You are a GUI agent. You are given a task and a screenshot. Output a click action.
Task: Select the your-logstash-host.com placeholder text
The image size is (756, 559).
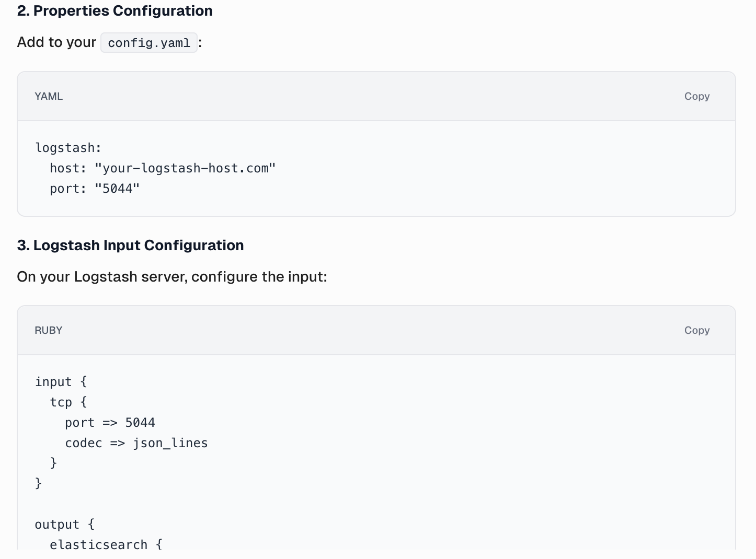click(186, 168)
